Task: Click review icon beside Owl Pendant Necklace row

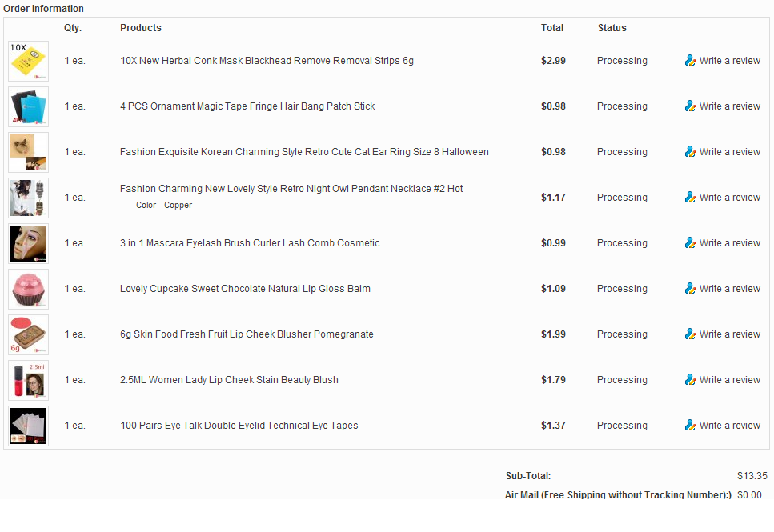Action: click(x=690, y=198)
